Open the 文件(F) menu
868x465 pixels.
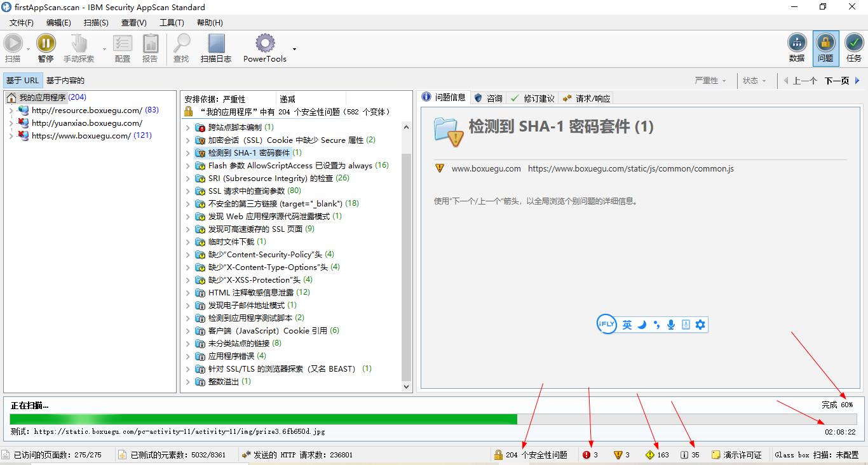tap(21, 23)
